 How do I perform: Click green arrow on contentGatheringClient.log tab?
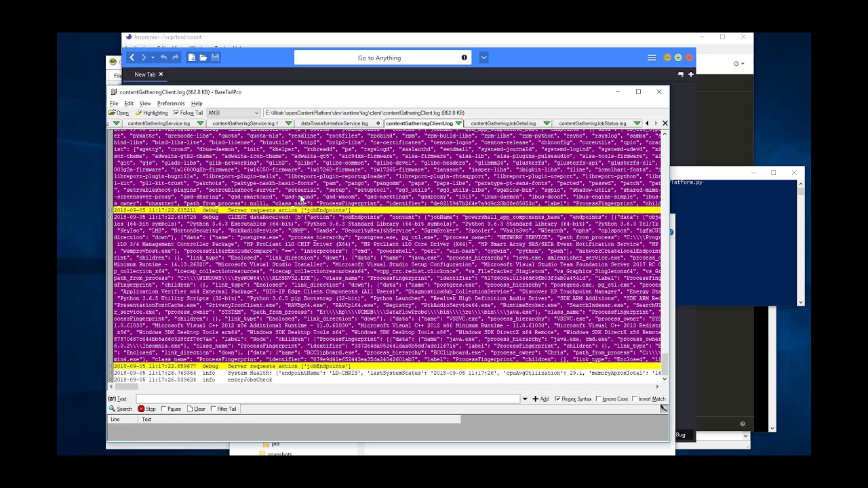coord(459,123)
